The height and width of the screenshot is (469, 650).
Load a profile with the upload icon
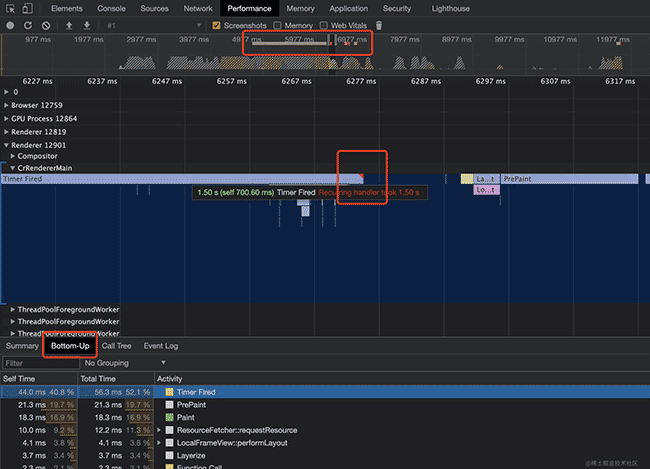pyautogui.click(x=69, y=26)
